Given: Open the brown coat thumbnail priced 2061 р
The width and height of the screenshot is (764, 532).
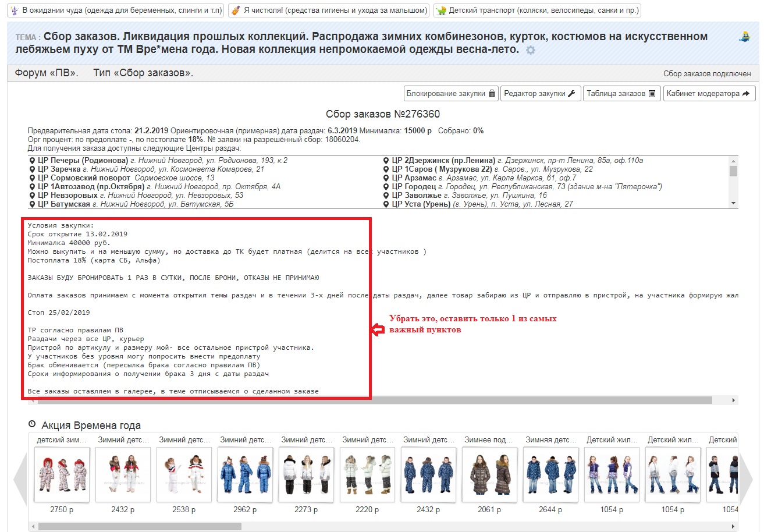Looking at the screenshot, I should [x=489, y=474].
